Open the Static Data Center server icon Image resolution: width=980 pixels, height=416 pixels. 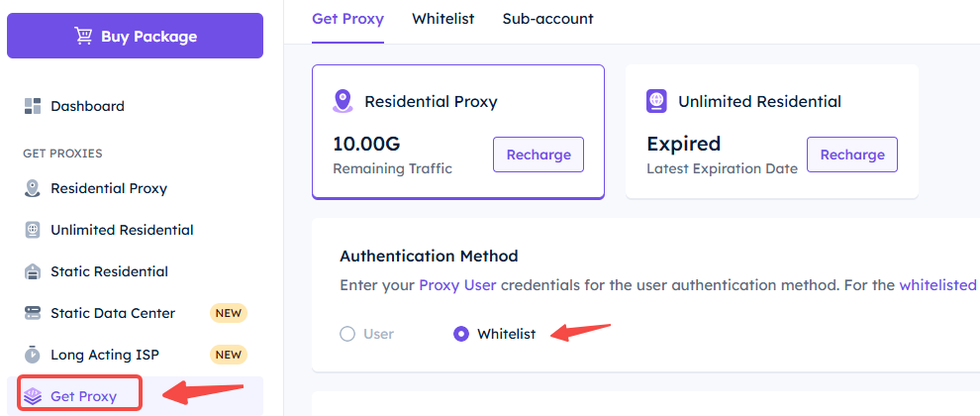(33, 313)
